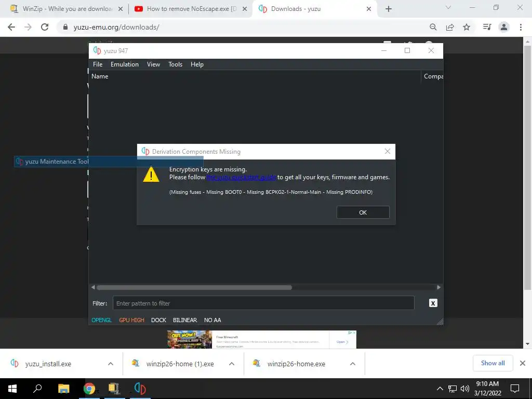This screenshot has width=532, height=399.
Task: Open Chrome tab search chevron
Action: (x=448, y=7)
